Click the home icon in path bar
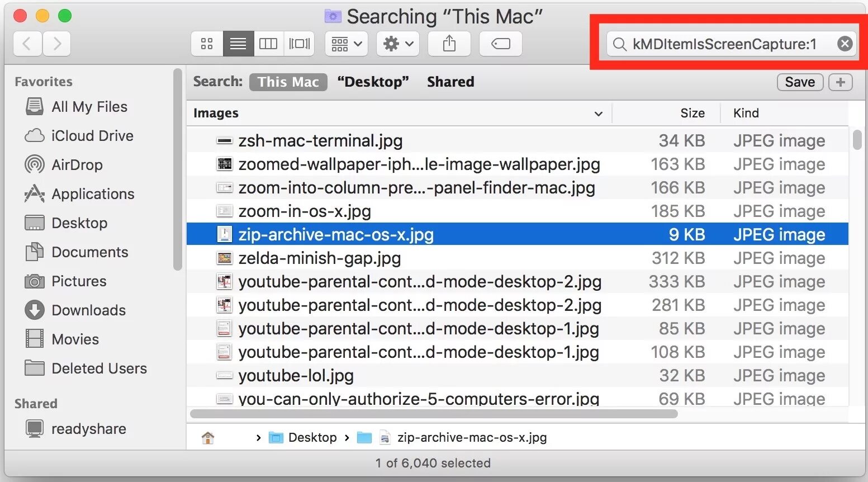Viewport: 868px width, 482px height. (x=208, y=437)
